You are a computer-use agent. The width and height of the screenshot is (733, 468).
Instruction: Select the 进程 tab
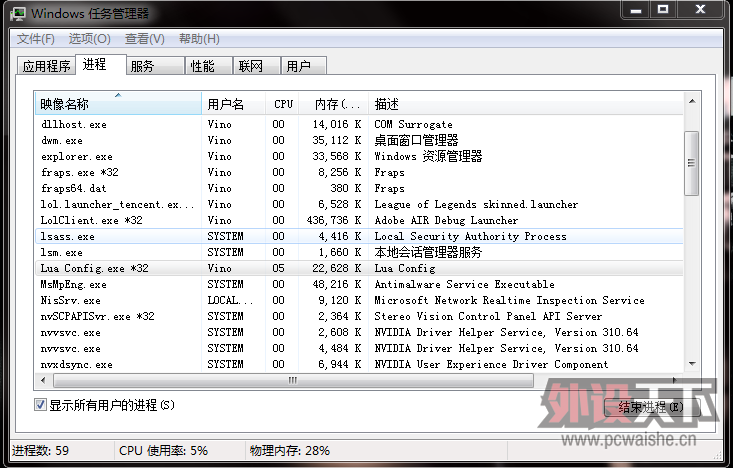(101, 65)
